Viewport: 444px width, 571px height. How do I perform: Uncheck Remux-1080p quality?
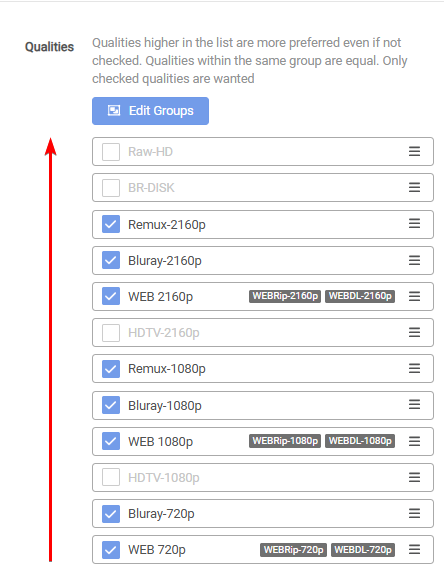[x=111, y=369]
